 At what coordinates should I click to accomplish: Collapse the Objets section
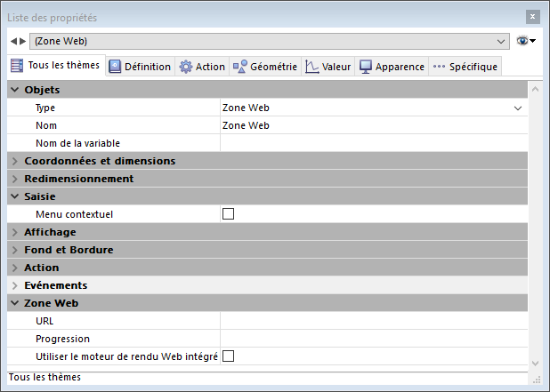point(14,90)
